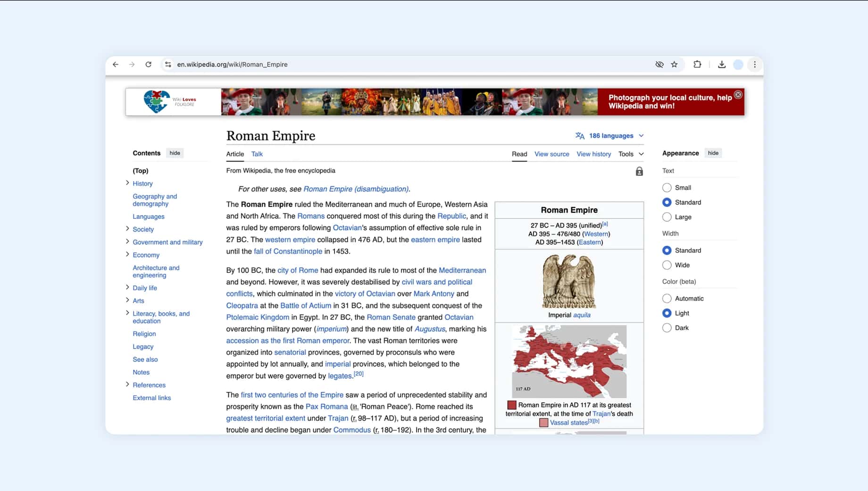Jump to (Top) in contents
The height and width of the screenshot is (491, 868).
pos(140,171)
